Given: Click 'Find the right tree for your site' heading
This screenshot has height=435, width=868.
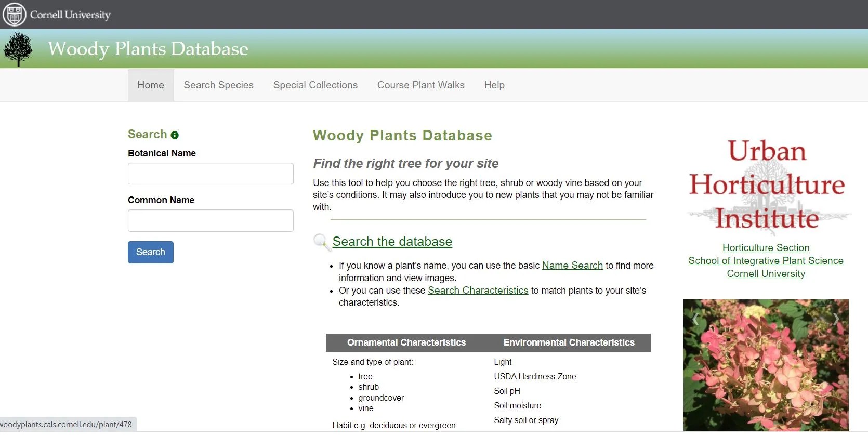Looking at the screenshot, I should (x=406, y=164).
